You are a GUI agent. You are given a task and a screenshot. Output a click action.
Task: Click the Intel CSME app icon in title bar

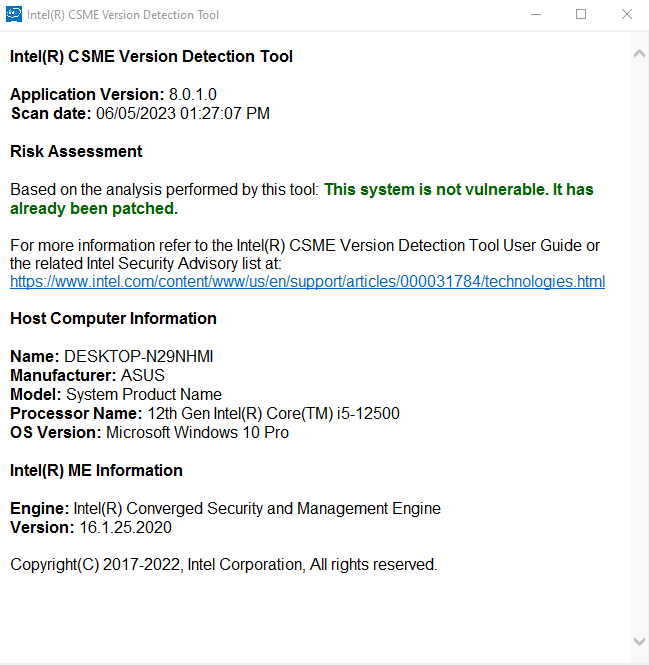13,15
